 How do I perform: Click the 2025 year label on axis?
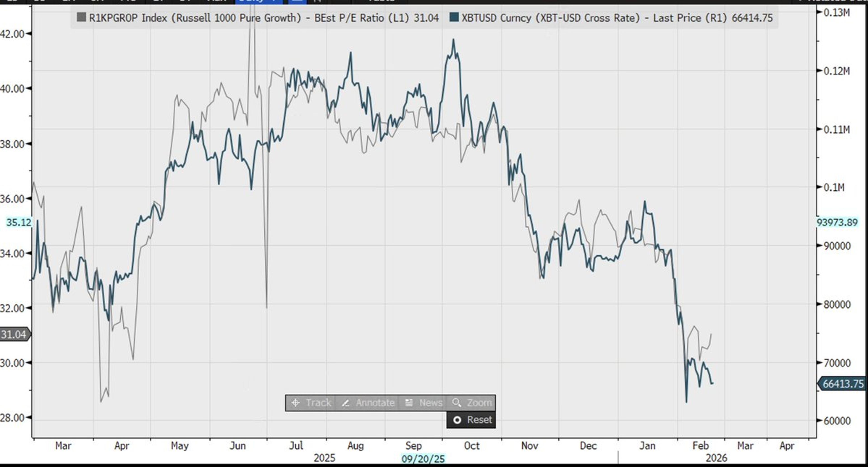324,458
